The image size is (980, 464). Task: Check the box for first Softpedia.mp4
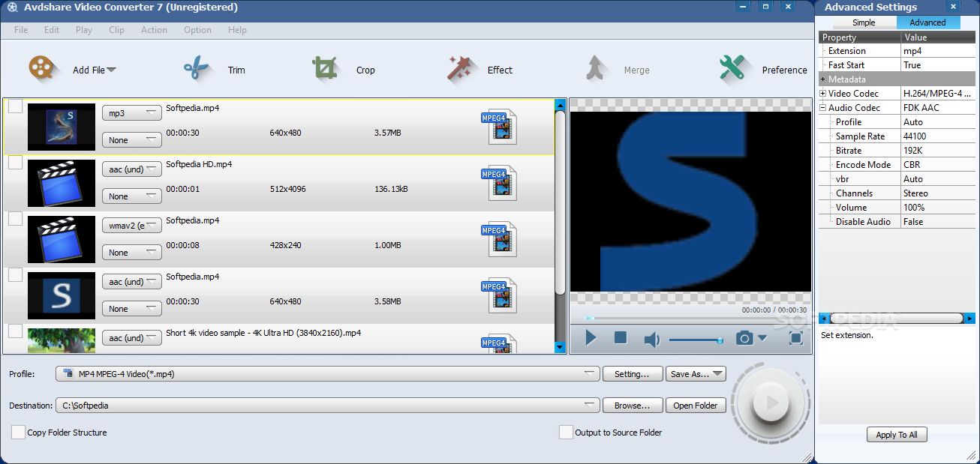(x=15, y=106)
